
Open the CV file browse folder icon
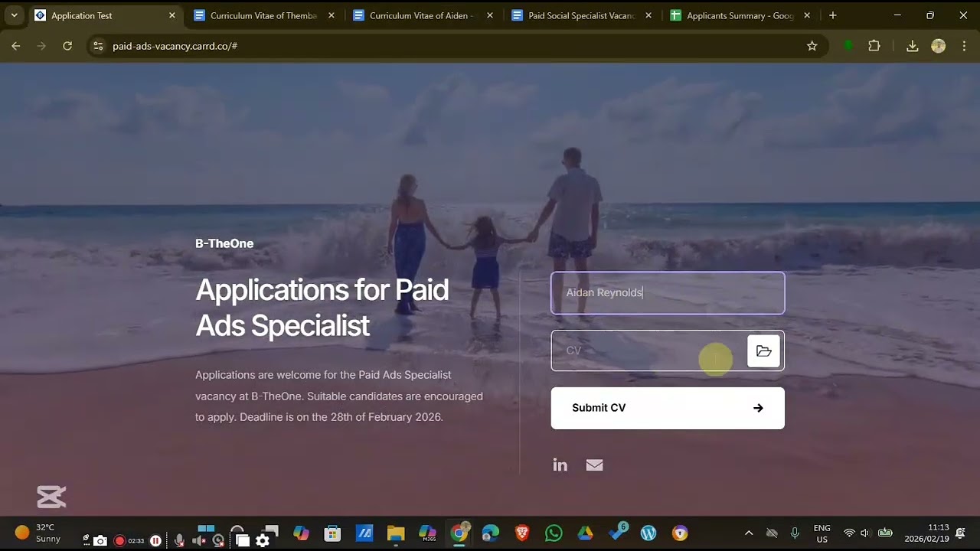763,350
